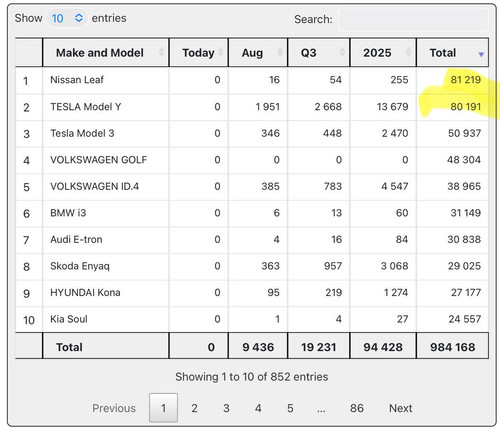Click sort icon in 2025 column header
Image resolution: width=500 pixels, height=443 pixels.
[409, 52]
